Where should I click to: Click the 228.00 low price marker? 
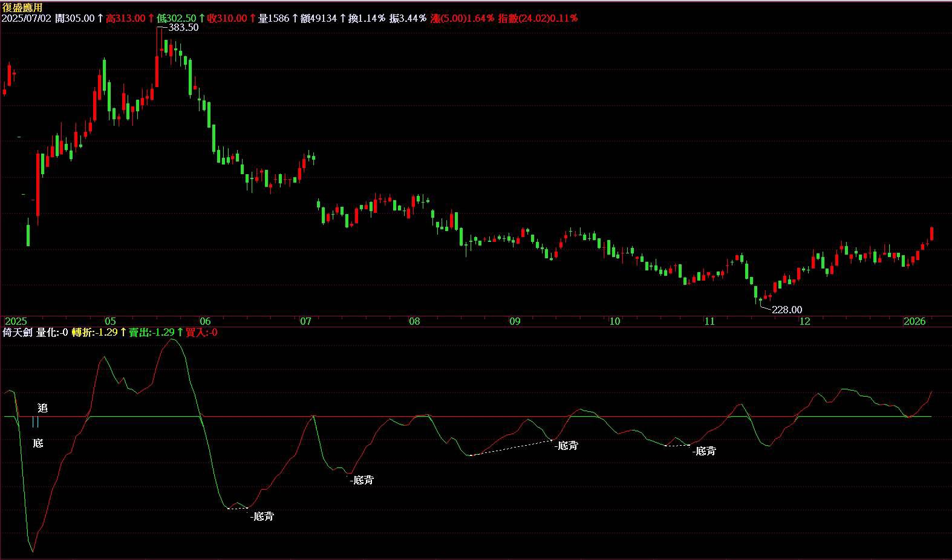787,310
